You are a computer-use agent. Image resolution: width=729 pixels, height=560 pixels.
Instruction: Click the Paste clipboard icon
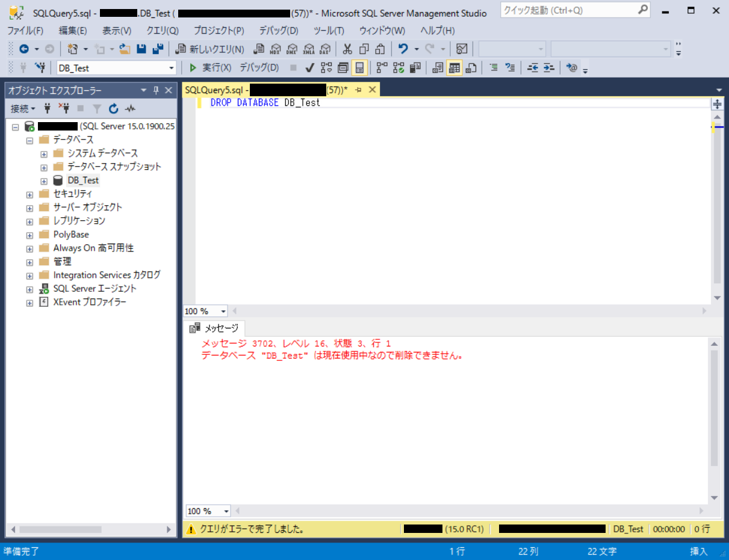380,49
